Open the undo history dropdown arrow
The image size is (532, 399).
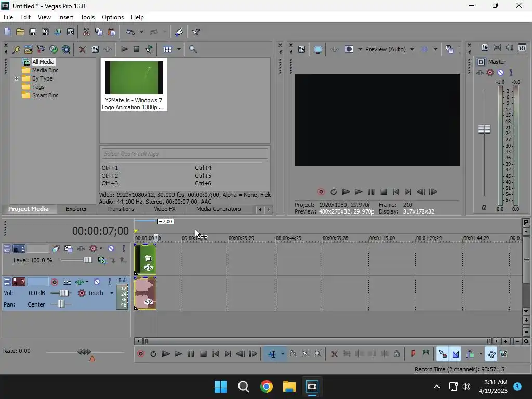pyautogui.click(x=141, y=32)
